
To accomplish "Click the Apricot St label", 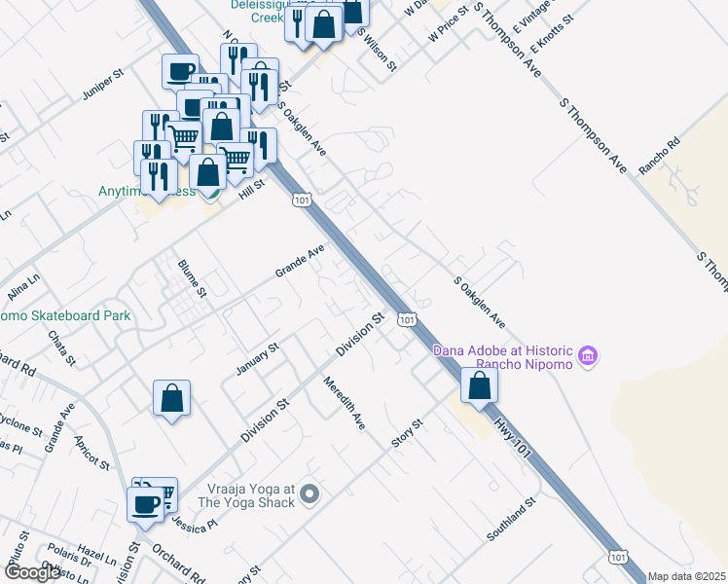I will [91, 453].
